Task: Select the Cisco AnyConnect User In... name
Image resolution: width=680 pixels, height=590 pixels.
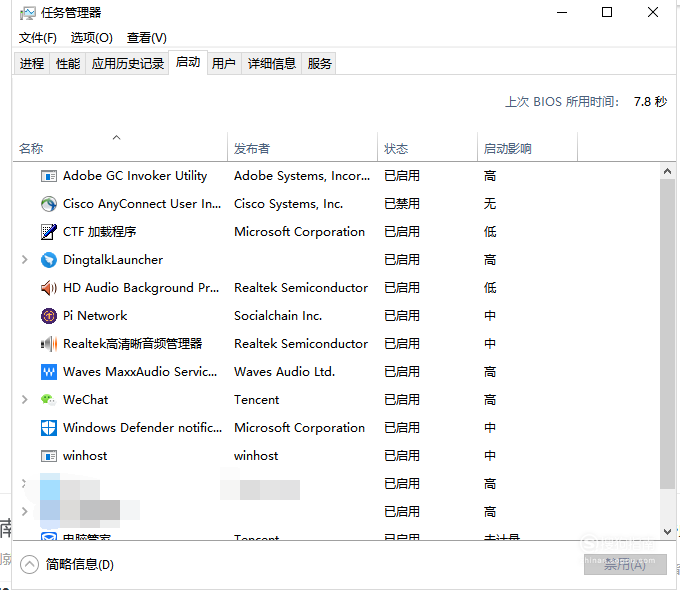Action: coord(142,204)
